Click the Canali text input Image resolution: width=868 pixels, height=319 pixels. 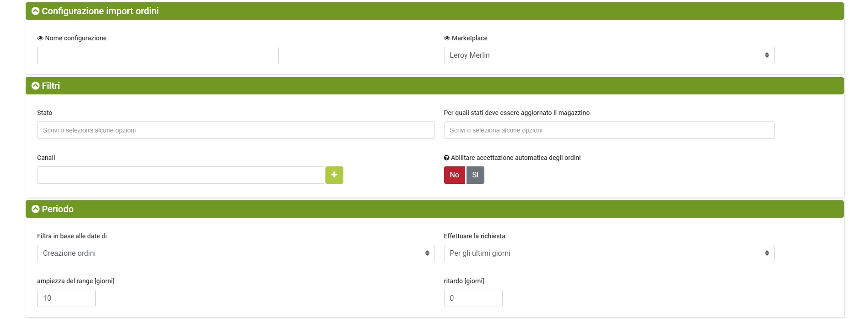(x=181, y=175)
